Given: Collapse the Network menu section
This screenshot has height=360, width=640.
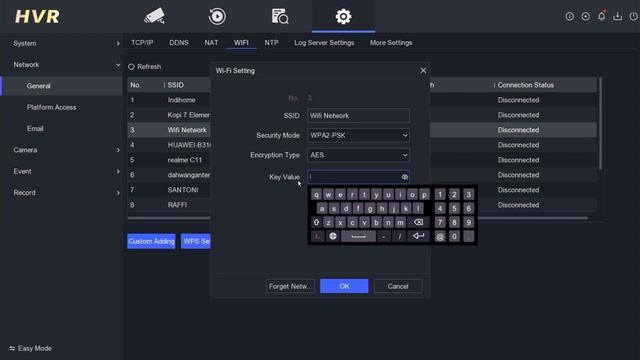Looking at the screenshot, I should pos(61,64).
